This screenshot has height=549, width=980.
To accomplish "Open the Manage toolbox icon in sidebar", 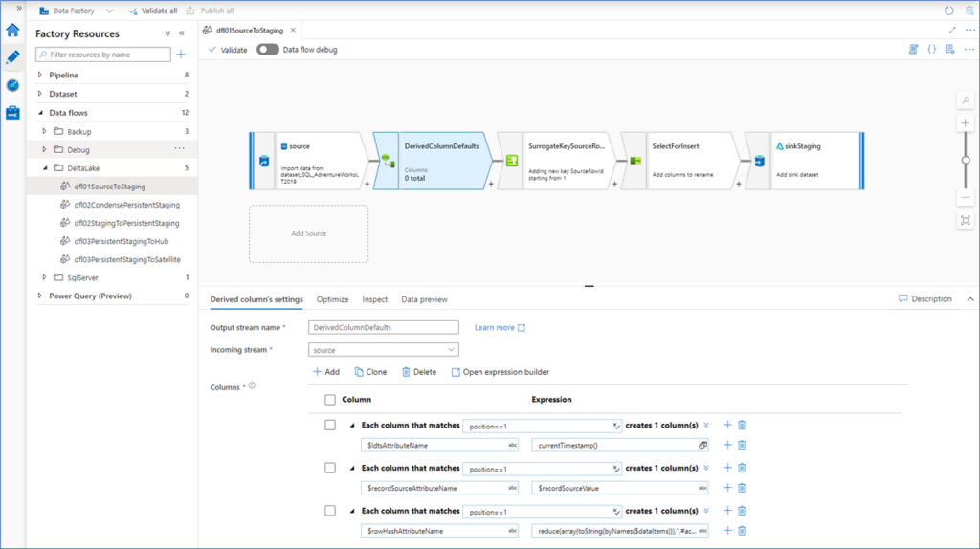I will 12,113.
